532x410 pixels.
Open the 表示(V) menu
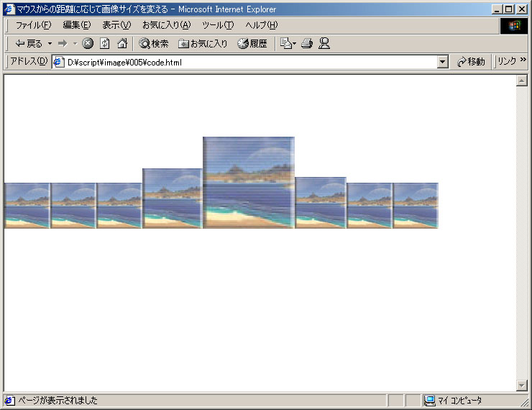click(116, 25)
